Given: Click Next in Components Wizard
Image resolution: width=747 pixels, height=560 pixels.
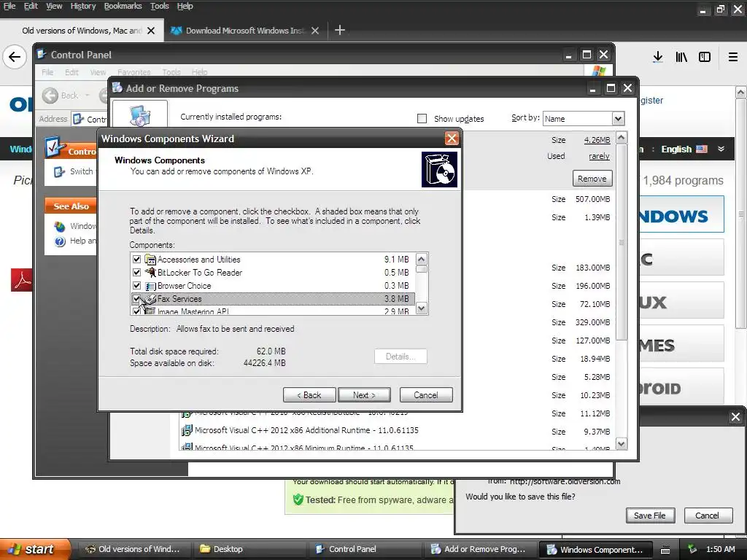Looking at the screenshot, I should [364, 394].
